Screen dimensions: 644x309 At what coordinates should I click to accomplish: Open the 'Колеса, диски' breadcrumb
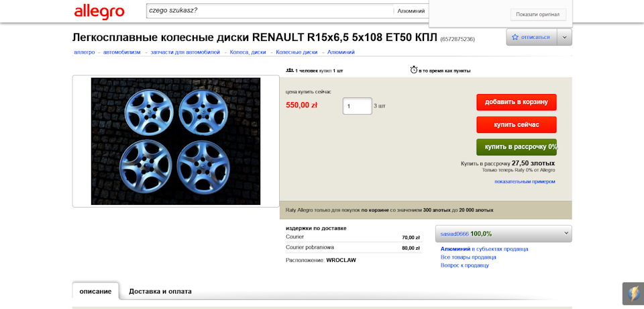click(248, 52)
